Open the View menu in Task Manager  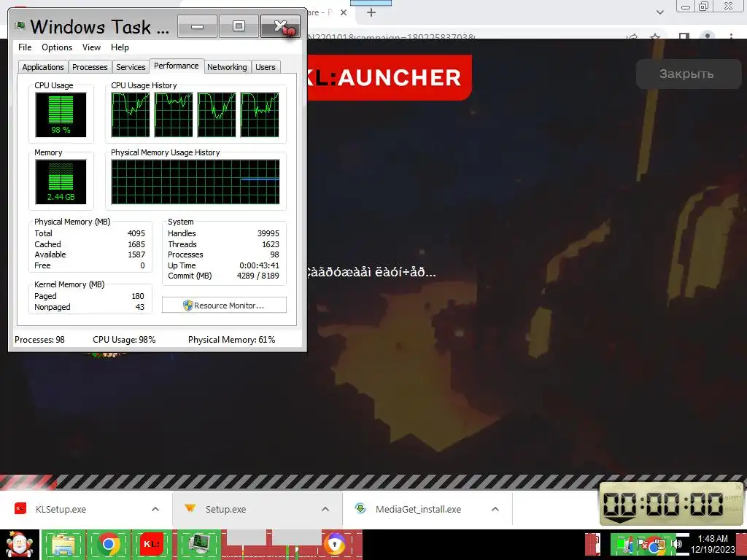tap(91, 47)
